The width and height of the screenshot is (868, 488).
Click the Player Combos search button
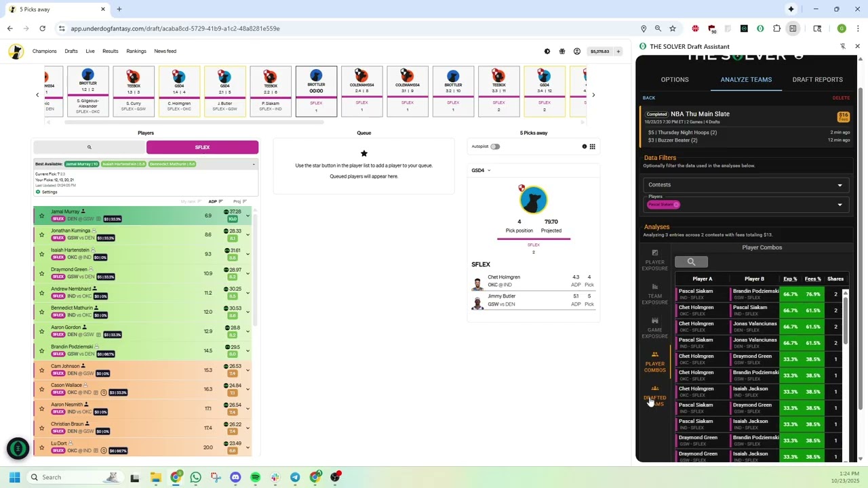691,262
